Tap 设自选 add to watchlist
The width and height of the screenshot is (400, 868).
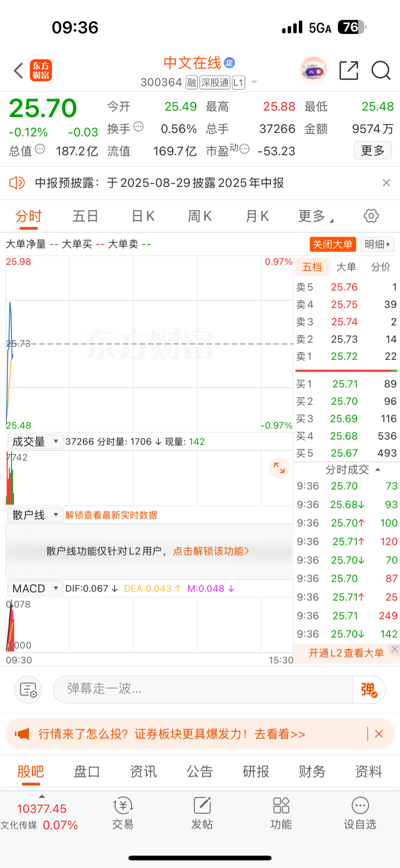click(360, 813)
